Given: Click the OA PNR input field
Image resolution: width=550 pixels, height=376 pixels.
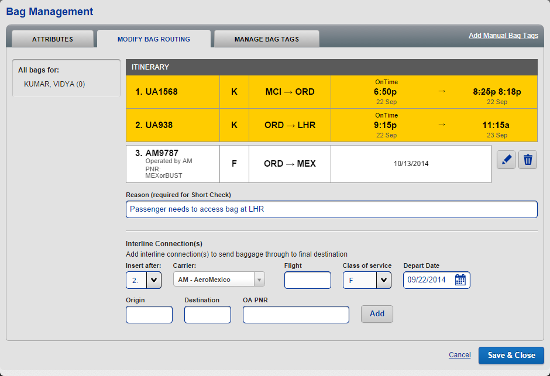Looking at the screenshot, I should 296,315.
